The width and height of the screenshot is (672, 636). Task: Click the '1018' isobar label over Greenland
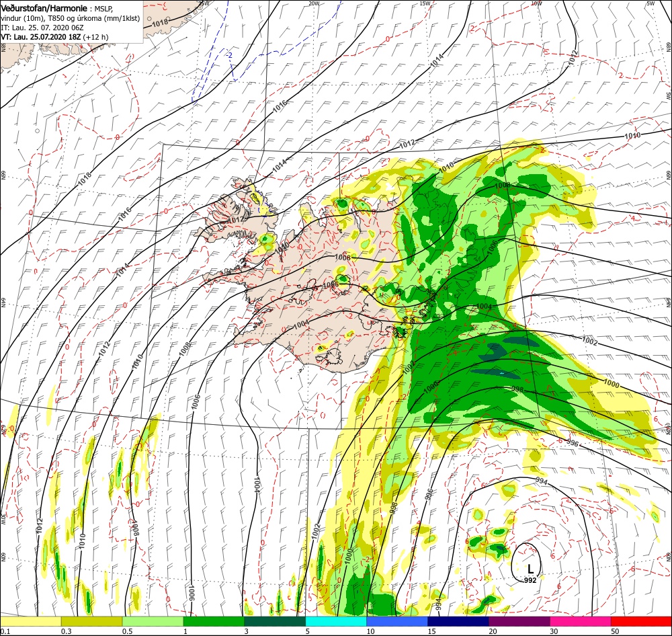[160, 23]
